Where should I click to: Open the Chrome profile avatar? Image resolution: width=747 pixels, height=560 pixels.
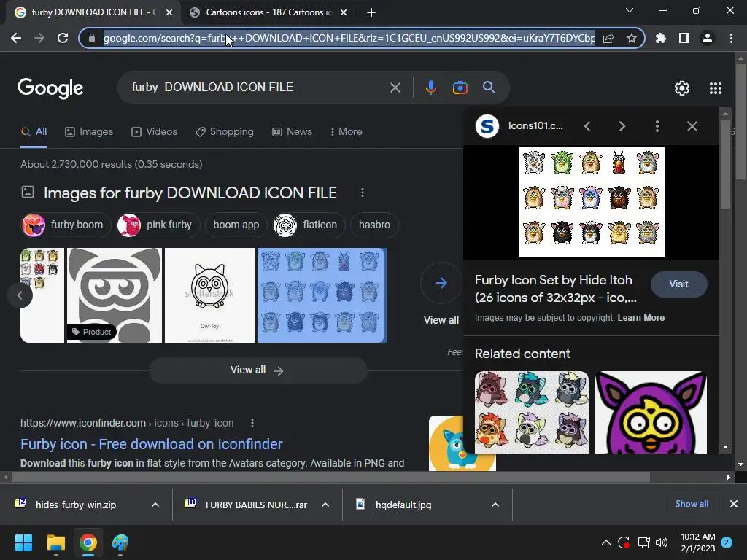click(x=708, y=38)
